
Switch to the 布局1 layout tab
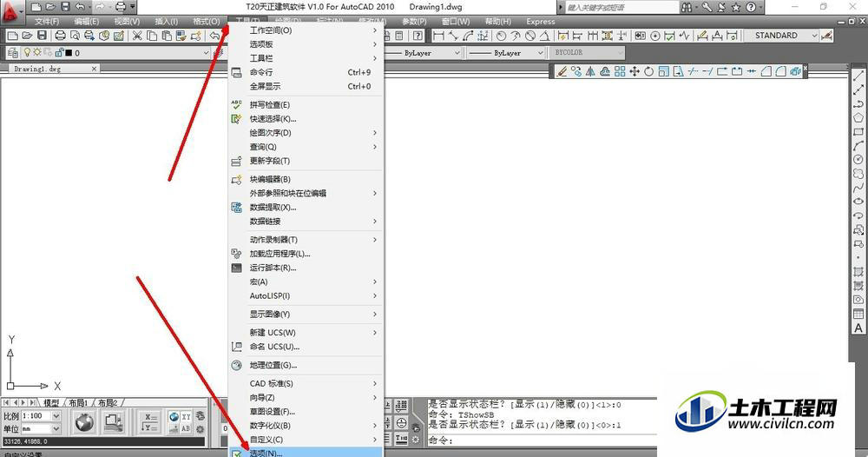[x=79, y=403]
